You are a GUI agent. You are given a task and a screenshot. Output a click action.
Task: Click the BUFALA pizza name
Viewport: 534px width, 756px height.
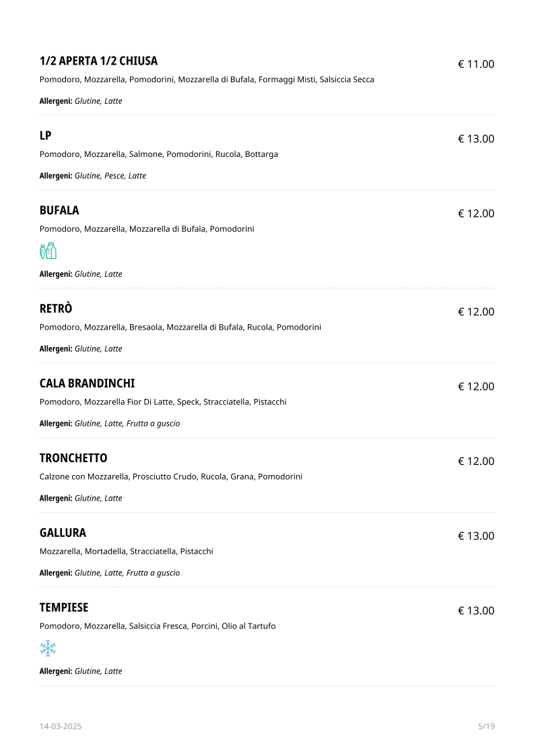(59, 210)
